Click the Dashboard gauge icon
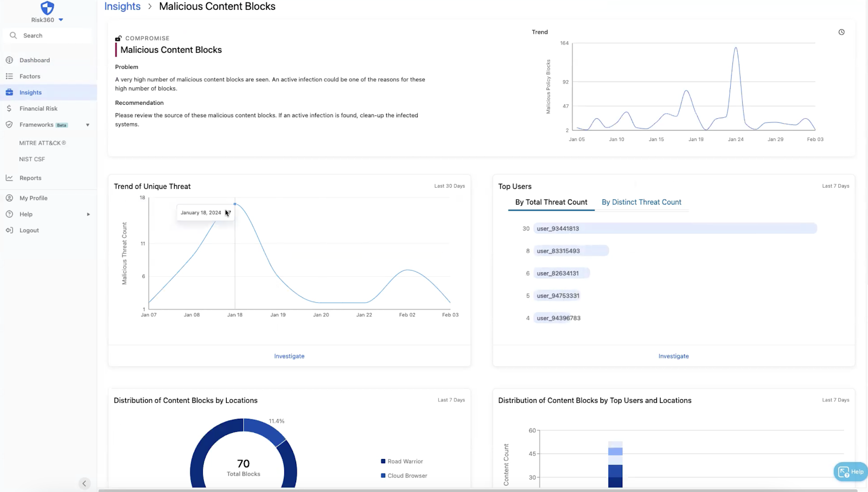Viewport: 868px width, 492px height. 9,60
